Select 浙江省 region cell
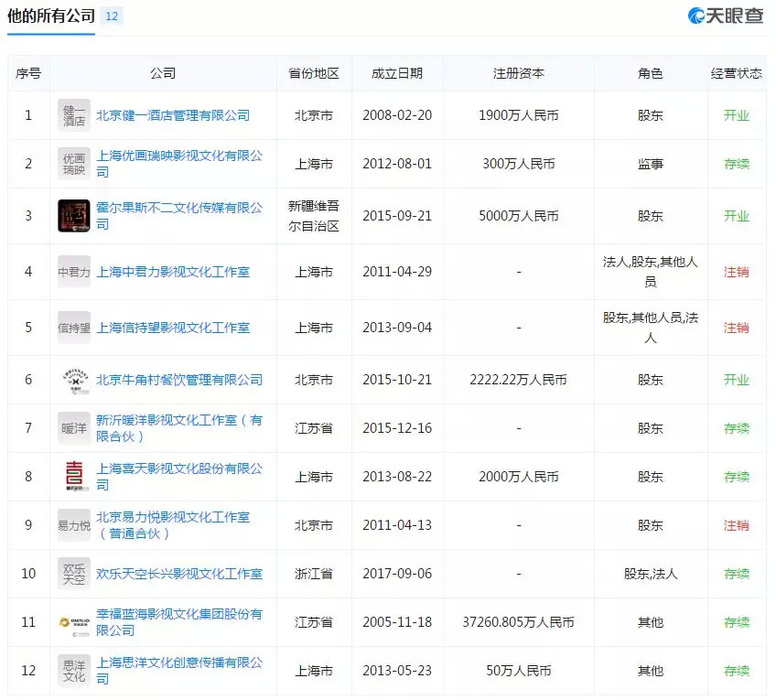The height and width of the screenshot is (700, 776). pyautogui.click(x=314, y=574)
